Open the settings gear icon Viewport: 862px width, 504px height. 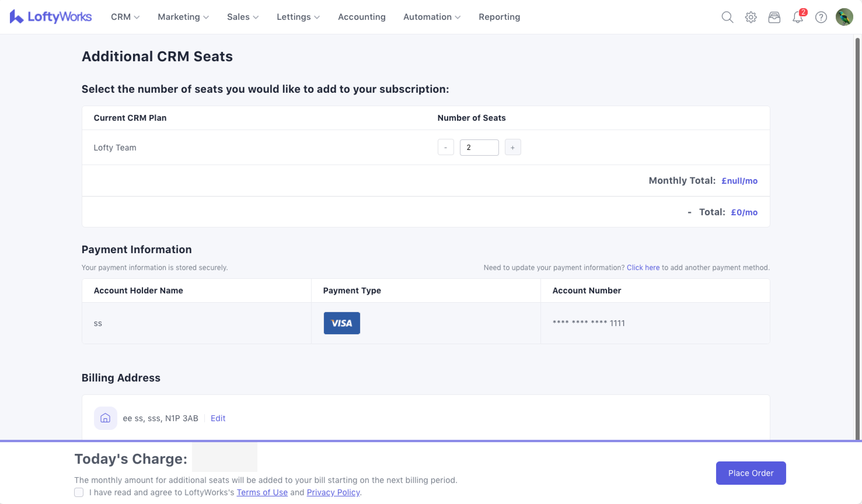tap(751, 17)
